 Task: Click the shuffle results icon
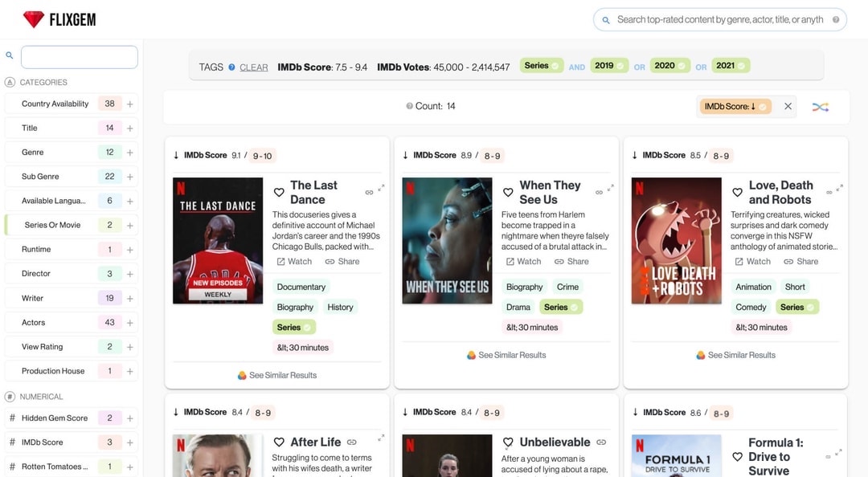[x=821, y=107]
